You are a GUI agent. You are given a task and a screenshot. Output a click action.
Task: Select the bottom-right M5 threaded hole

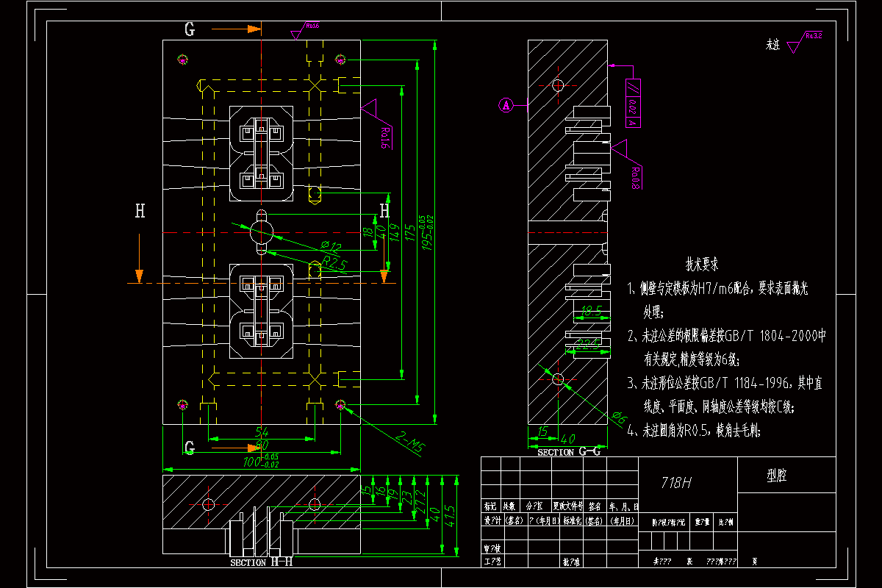click(x=340, y=404)
